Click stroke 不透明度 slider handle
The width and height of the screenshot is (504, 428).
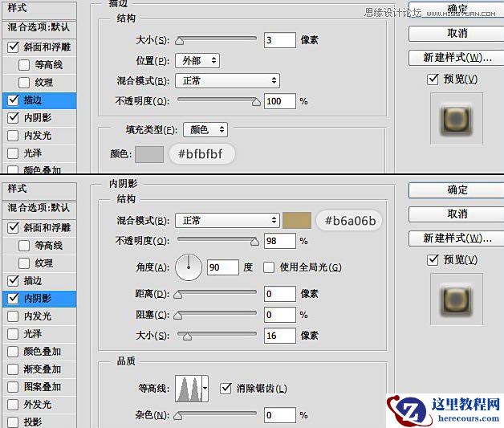tap(256, 102)
